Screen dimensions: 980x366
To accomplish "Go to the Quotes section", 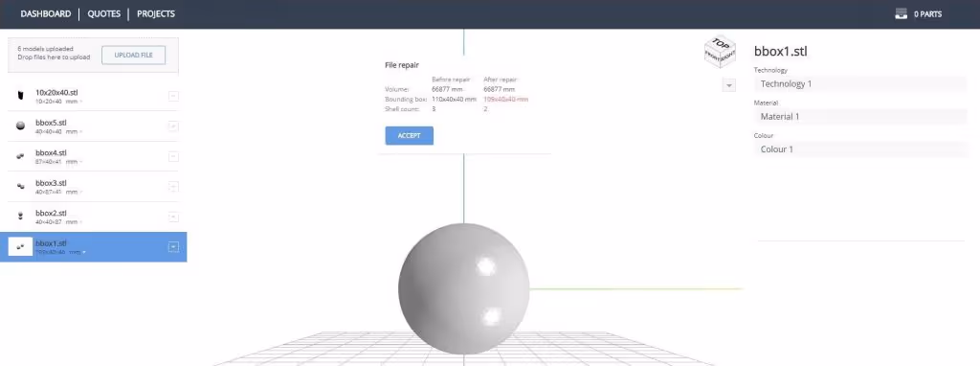I will [103, 13].
